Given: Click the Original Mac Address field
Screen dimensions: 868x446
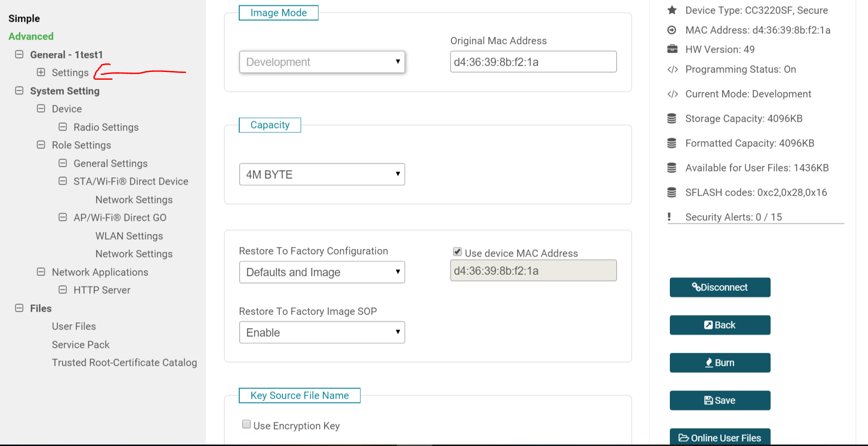Looking at the screenshot, I should (x=533, y=62).
